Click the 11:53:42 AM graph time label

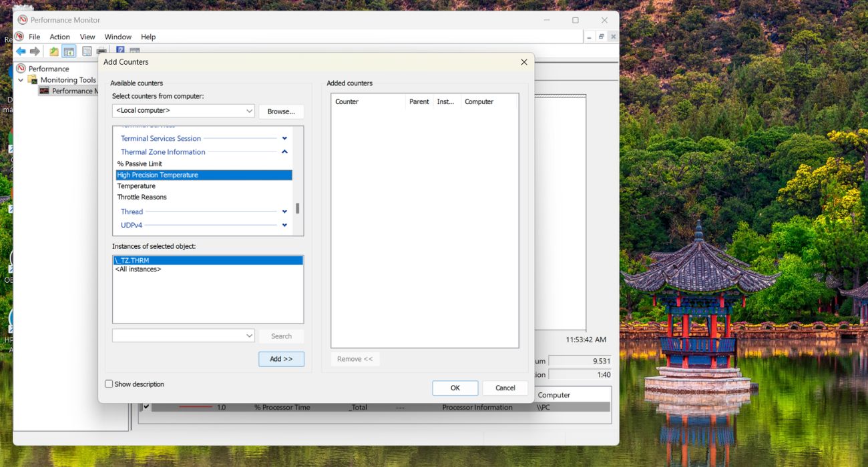coord(586,340)
